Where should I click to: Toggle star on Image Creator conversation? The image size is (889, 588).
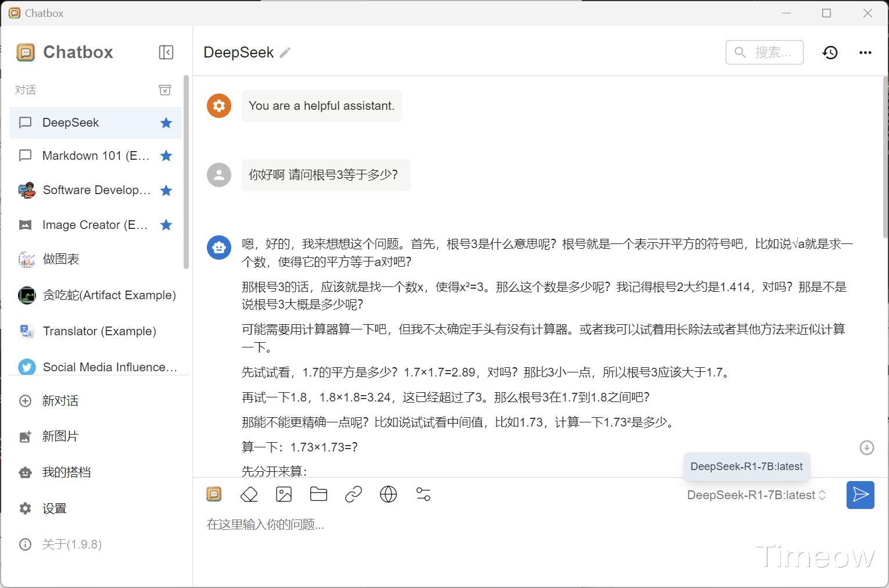[x=166, y=225]
